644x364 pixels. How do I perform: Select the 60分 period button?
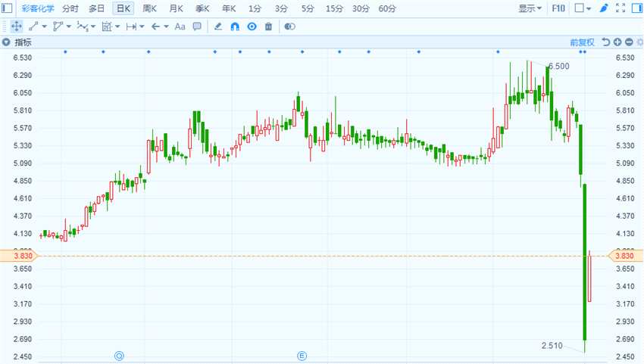click(x=387, y=8)
